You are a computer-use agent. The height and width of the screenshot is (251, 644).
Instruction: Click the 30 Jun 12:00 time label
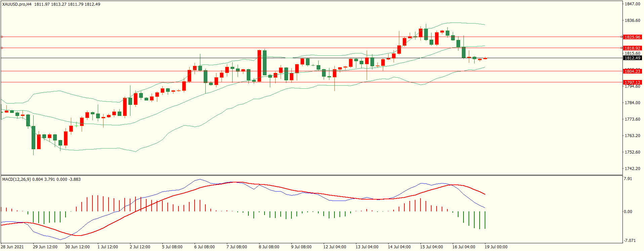pyautogui.click(x=77, y=247)
